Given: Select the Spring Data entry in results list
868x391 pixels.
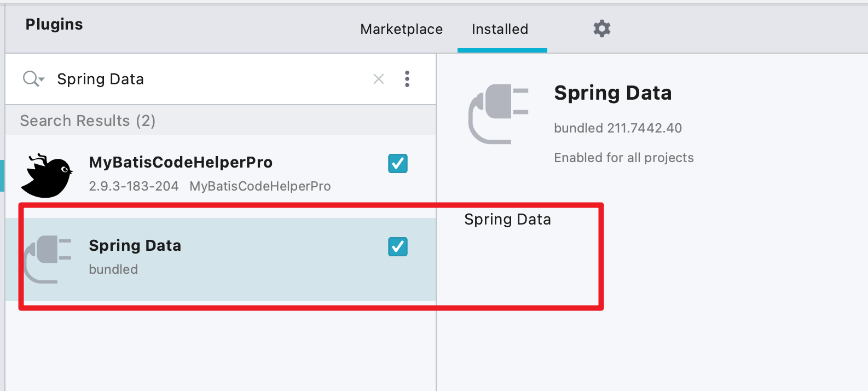Looking at the screenshot, I should click(192, 255).
